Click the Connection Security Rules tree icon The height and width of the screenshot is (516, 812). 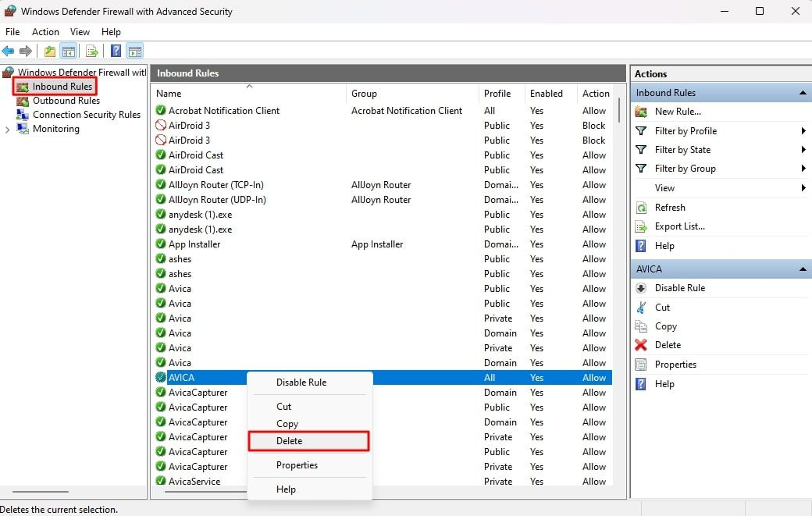tap(23, 115)
